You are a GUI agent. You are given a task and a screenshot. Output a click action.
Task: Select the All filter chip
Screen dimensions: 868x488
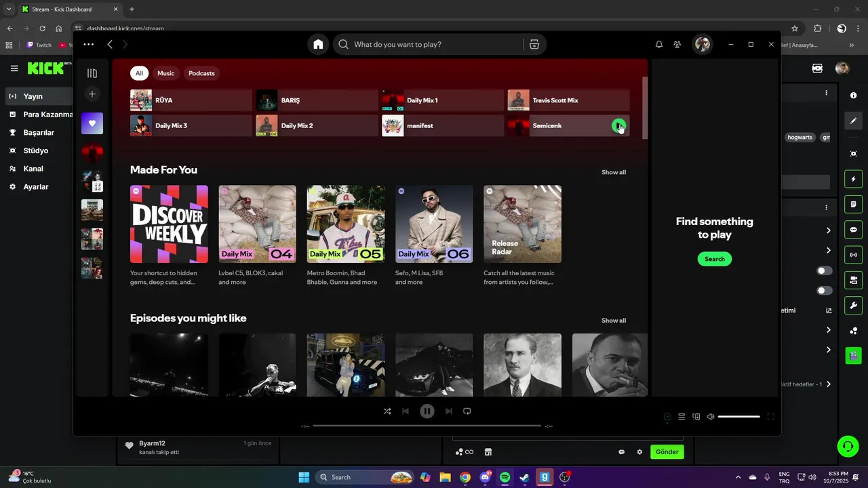139,73
